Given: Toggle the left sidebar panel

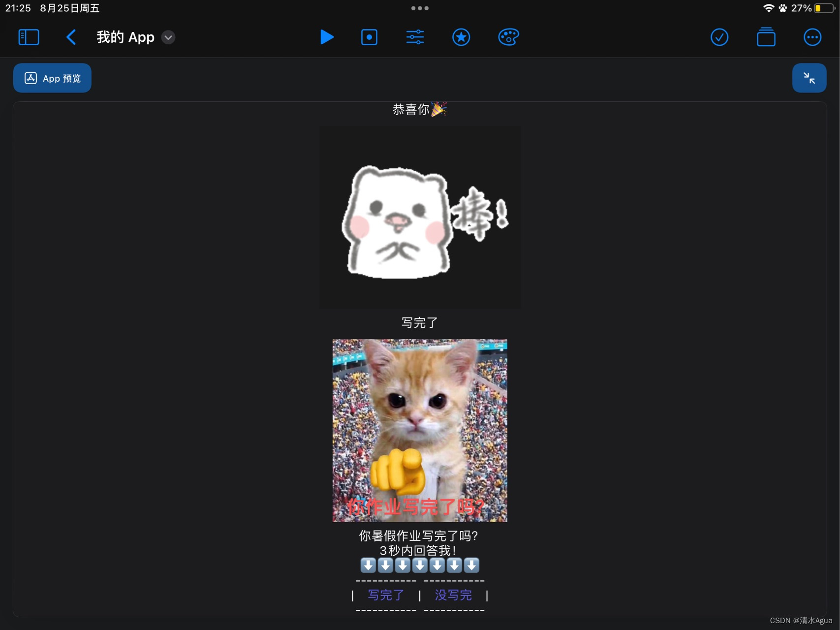Looking at the screenshot, I should [29, 37].
